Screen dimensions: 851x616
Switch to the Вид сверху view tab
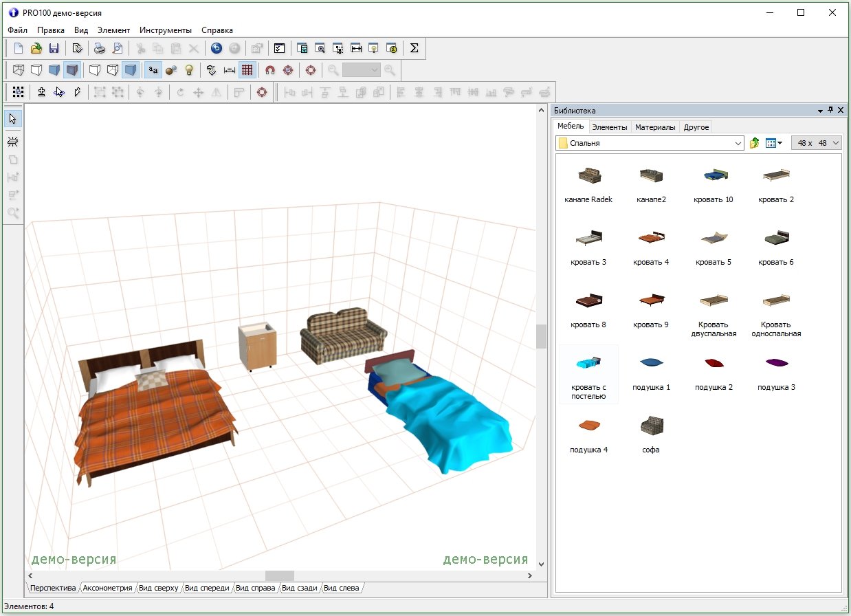(158, 588)
